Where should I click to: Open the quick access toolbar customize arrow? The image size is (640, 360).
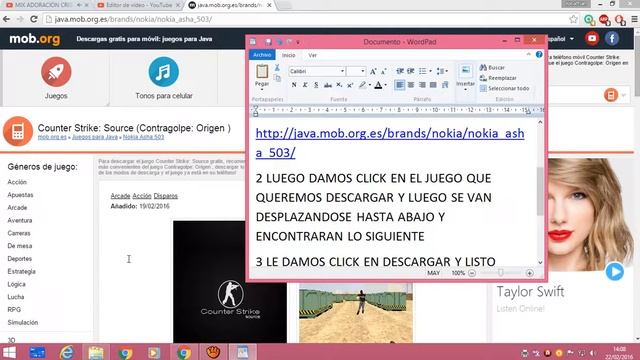[298, 42]
